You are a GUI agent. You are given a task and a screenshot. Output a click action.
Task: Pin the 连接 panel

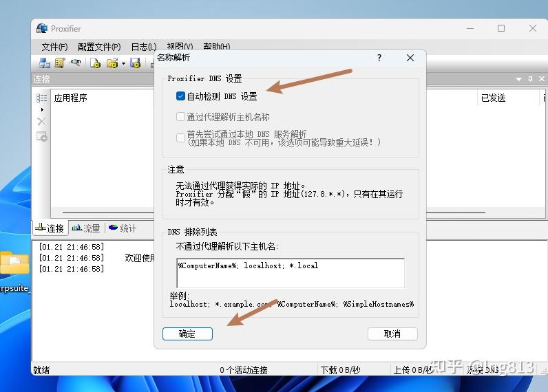[x=531, y=79]
